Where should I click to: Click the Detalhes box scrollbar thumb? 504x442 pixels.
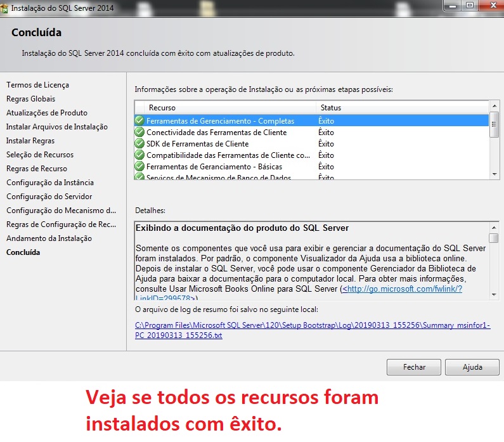pyautogui.click(x=494, y=238)
